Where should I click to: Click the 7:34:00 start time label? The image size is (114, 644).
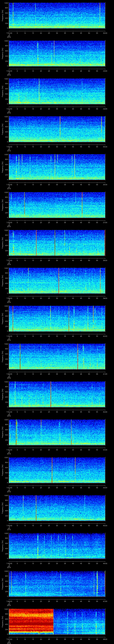pyautogui.click(x=9, y=147)
